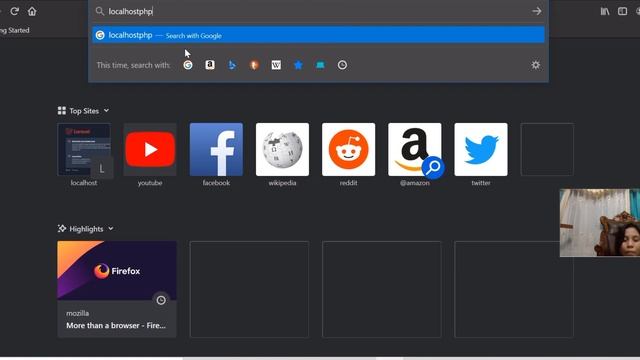Image resolution: width=640 pixels, height=360 pixels.
Task: Search this time with Google icon
Action: coord(188,65)
